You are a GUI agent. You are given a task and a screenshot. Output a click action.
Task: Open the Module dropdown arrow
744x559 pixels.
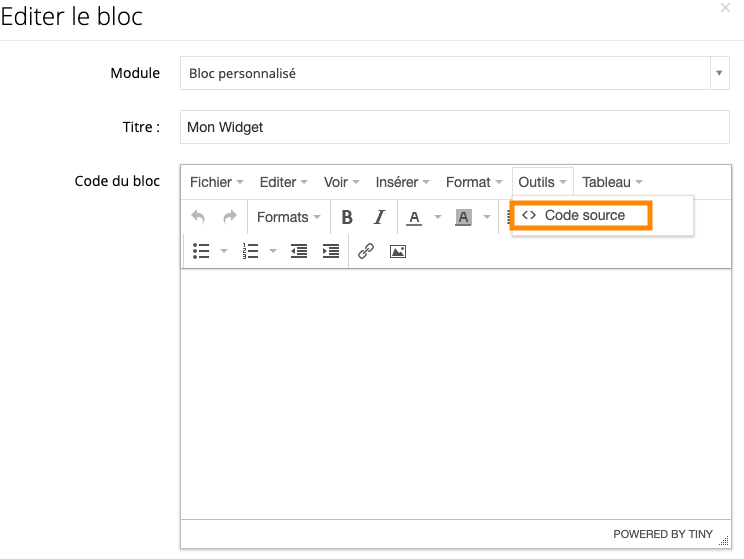719,73
